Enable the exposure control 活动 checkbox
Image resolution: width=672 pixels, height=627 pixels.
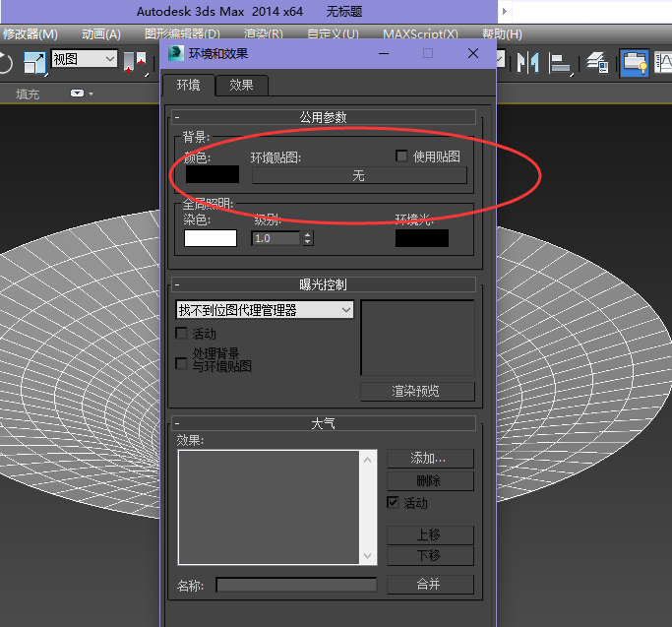point(182,334)
